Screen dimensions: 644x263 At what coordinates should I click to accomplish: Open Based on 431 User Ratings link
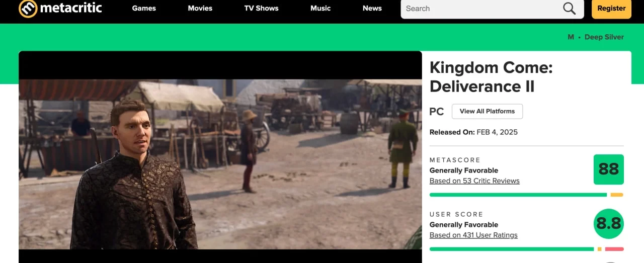(x=473, y=235)
